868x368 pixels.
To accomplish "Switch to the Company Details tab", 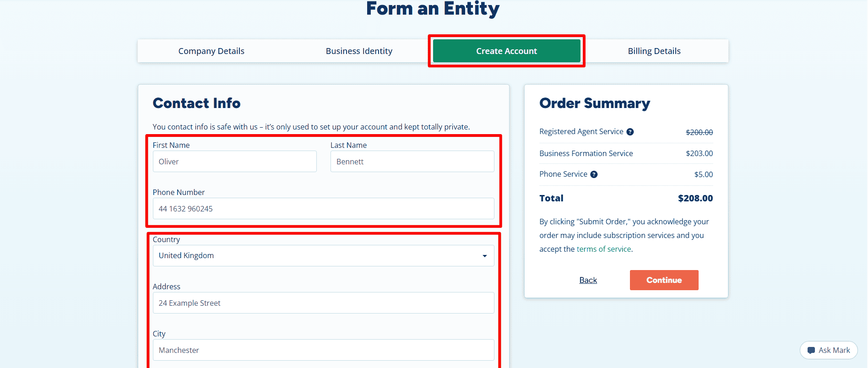I will 212,51.
